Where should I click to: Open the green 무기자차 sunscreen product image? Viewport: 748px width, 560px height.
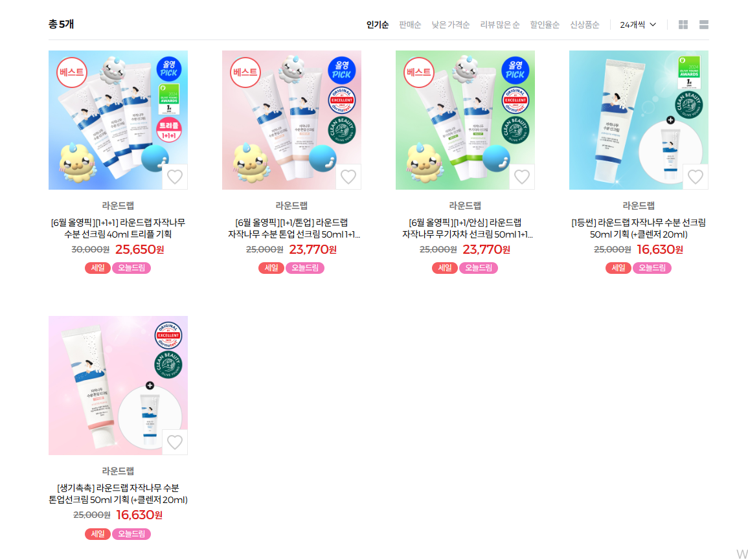(465, 120)
